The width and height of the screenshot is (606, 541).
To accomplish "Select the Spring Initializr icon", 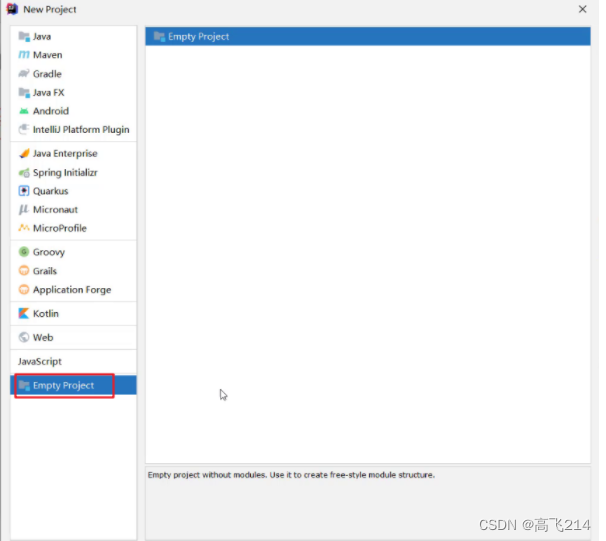I will [x=24, y=172].
